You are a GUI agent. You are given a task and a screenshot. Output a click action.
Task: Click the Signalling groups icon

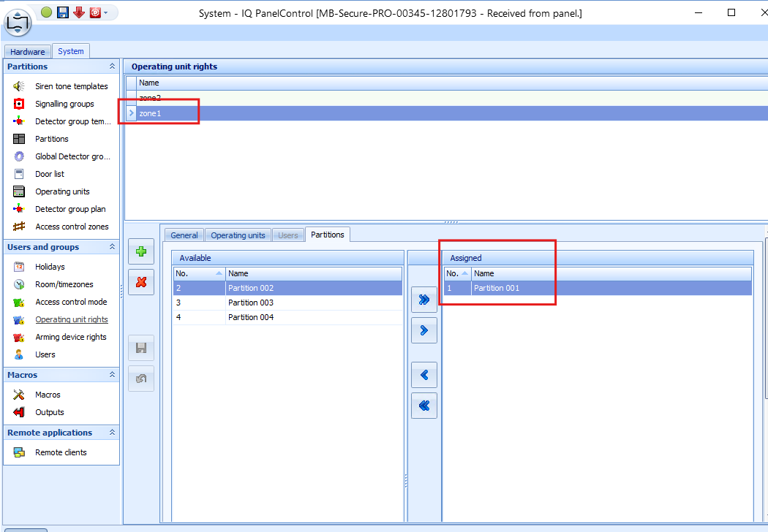click(x=18, y=104)
